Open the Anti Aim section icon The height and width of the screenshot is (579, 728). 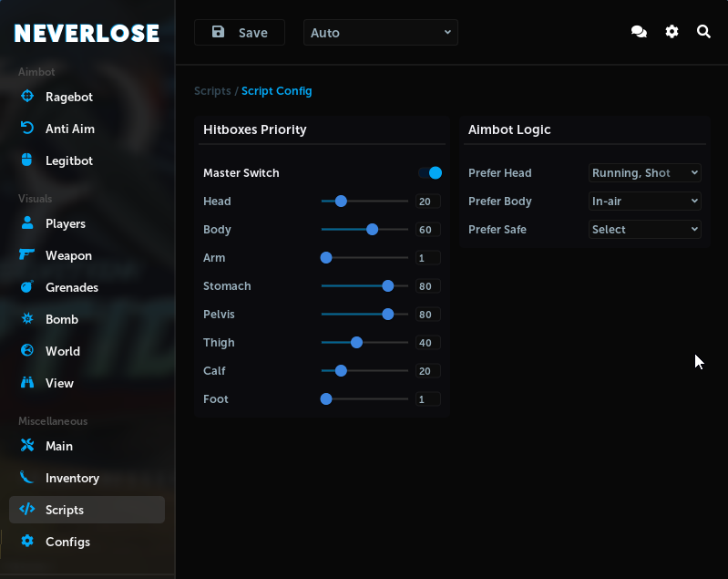point(27,129)
